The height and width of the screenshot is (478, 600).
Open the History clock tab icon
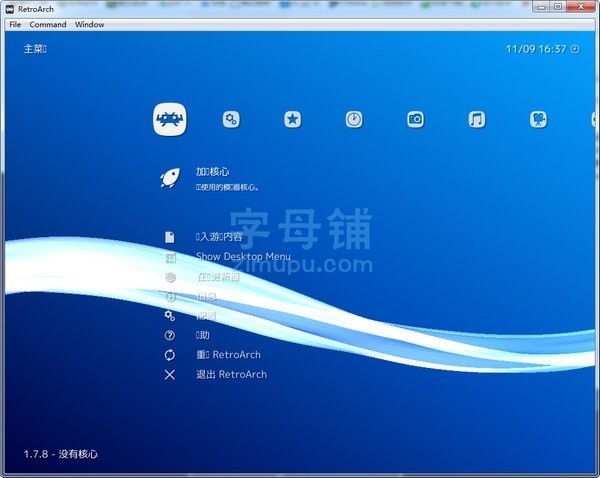(x=354, y=119)
